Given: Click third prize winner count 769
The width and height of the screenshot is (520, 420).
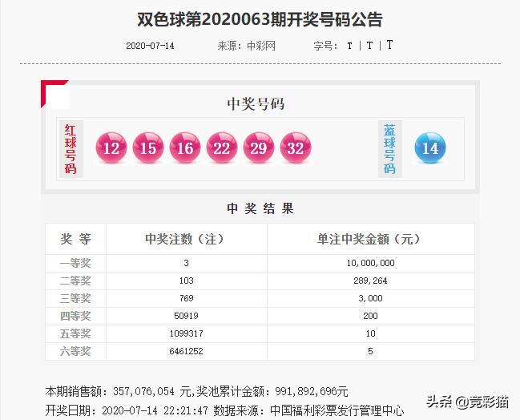Looking at the screenshot, I should (x=186, y=298).
